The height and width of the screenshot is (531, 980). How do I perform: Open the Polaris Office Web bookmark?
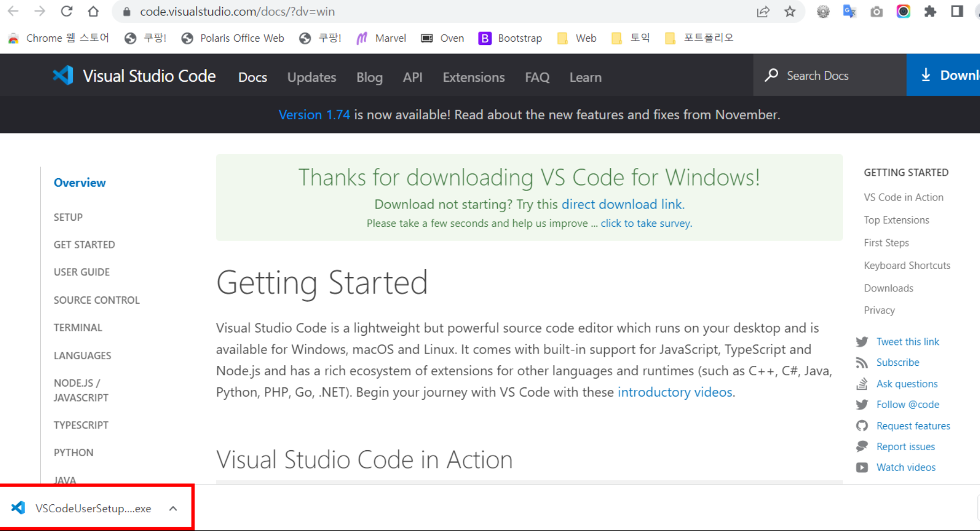coord(233,38)
